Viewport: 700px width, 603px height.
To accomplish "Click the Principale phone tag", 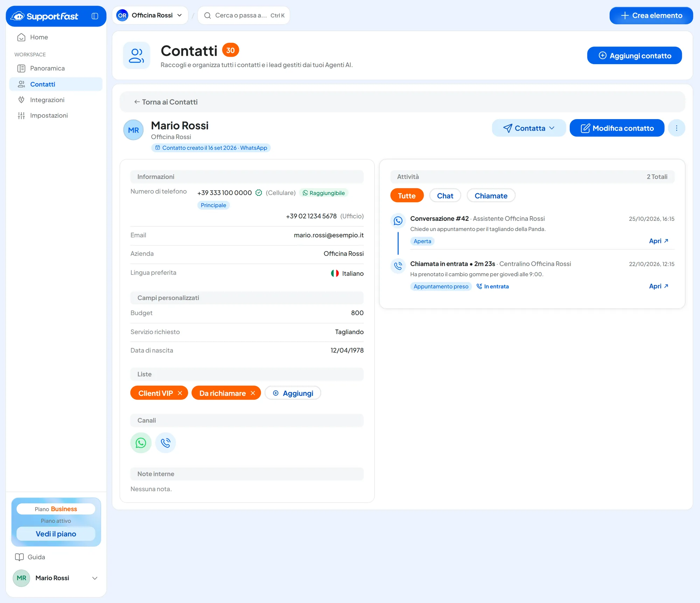I will click(x=213, y=205).
